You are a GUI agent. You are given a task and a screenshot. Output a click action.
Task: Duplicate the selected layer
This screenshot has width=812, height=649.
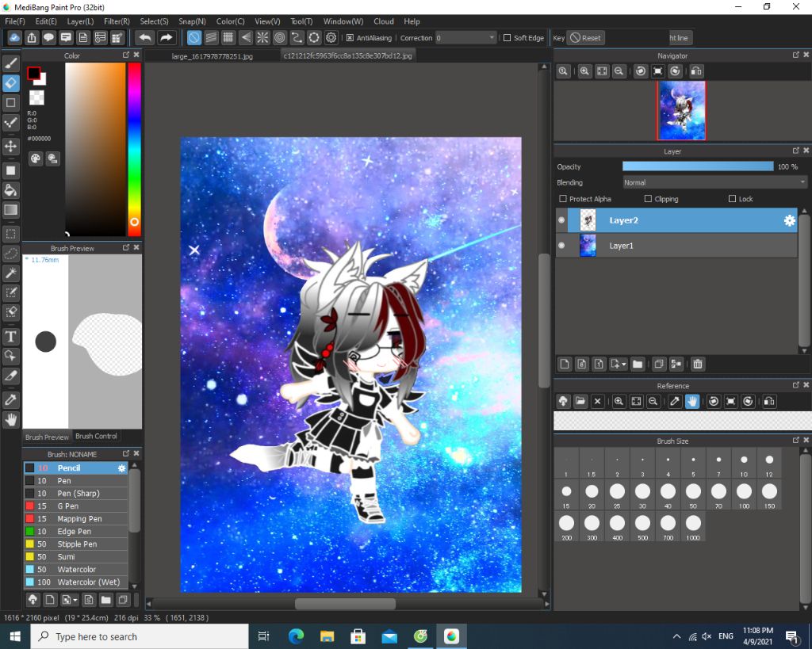click(x=659, y=365)
